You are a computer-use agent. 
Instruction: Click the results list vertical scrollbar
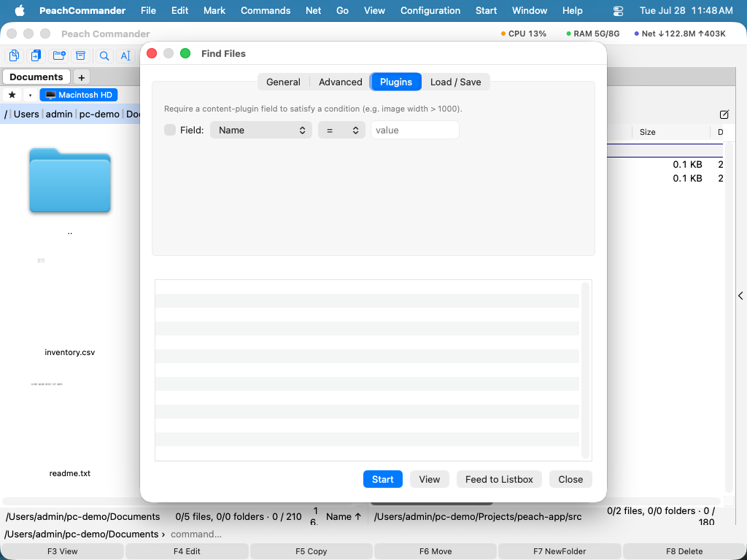pyautogui.click(x=586, y=370)
